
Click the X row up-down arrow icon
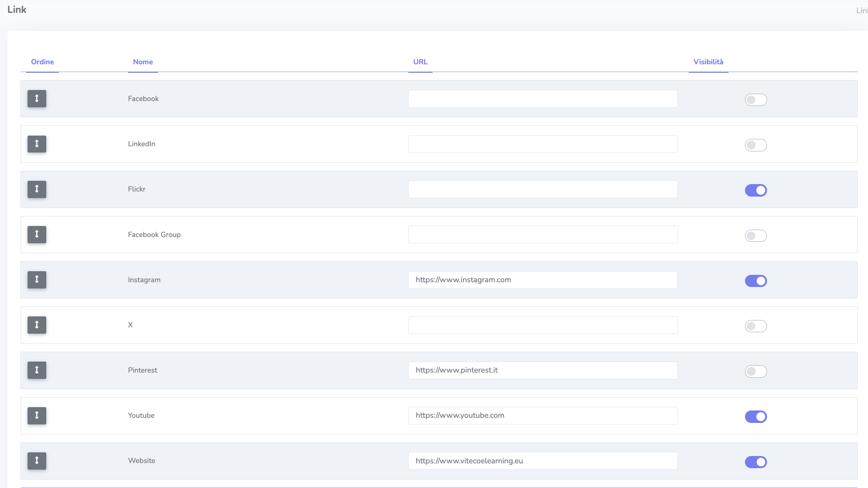pos(37,325)
